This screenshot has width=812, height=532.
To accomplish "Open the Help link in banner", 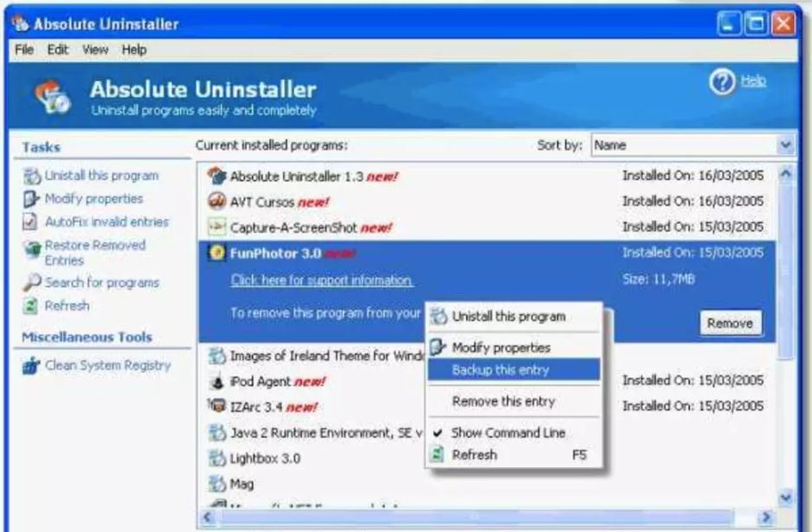I will [753, 80].
